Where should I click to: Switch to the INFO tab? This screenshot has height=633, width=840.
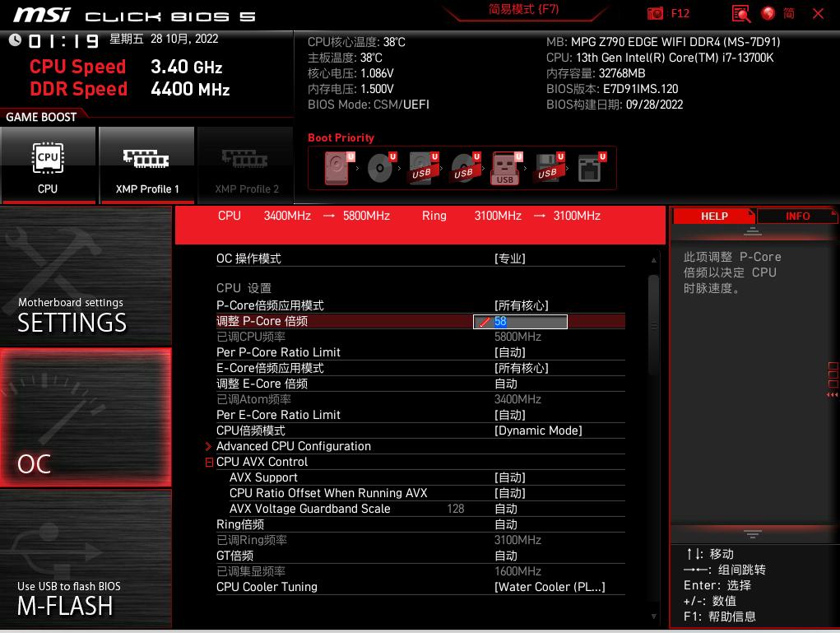[x=797, y=216]
